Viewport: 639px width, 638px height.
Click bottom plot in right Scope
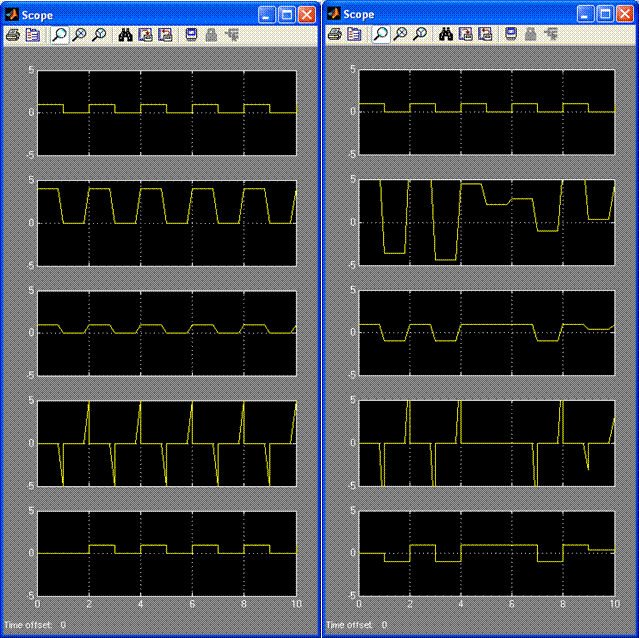(487, 553)
